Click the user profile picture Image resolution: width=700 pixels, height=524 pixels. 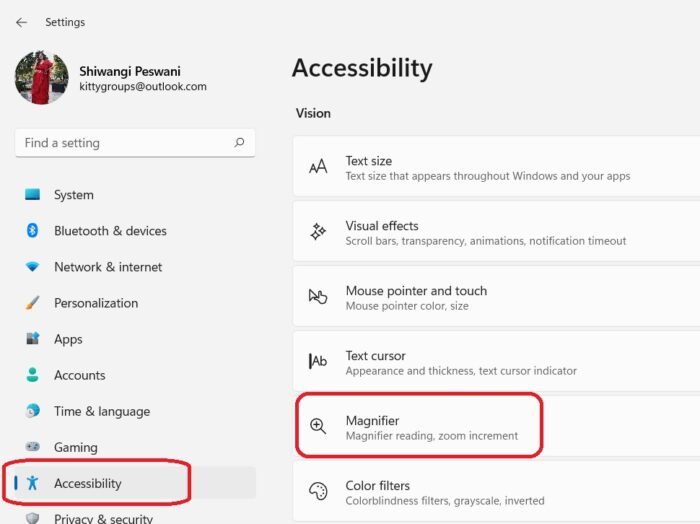[42, 78]
